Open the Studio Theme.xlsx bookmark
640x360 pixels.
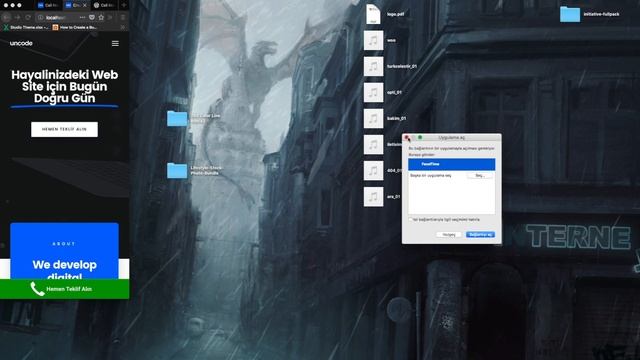tap(26, 27)
